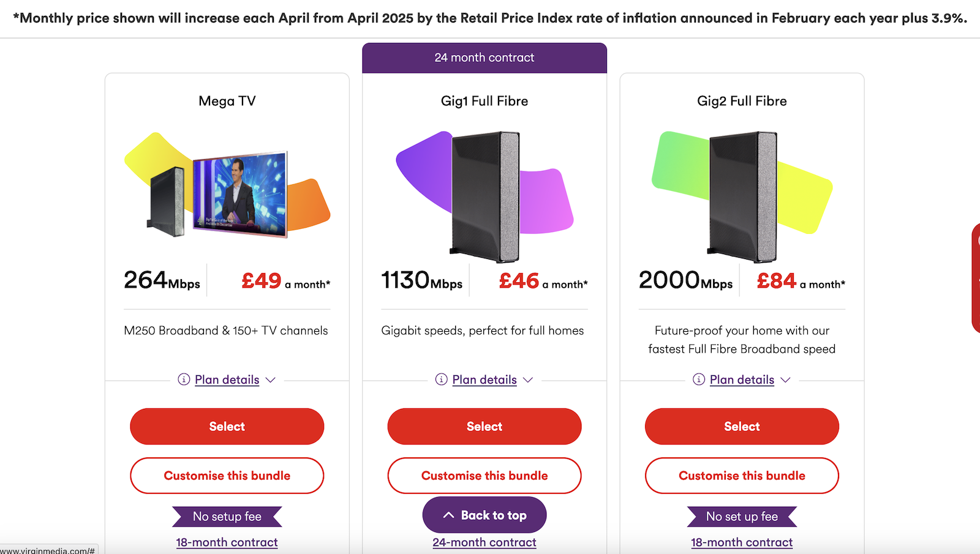
Task: Open the Mega TV 18-month contract link
Action: (x=227, y=542)
